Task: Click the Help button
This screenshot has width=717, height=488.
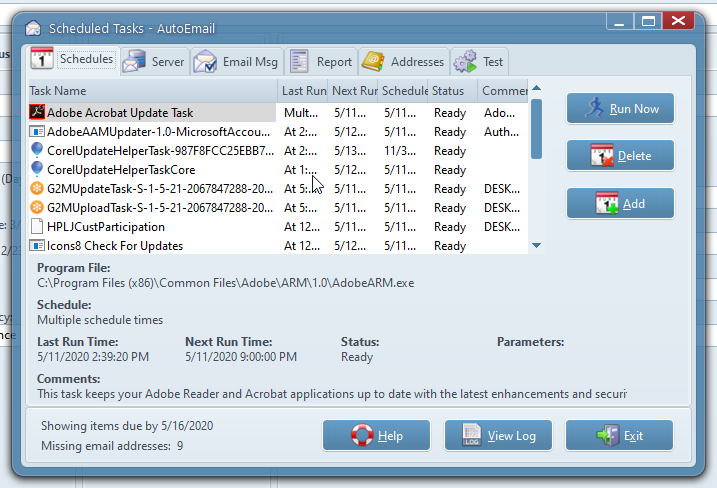Action: pyautogui.click(x=376, y=436)
